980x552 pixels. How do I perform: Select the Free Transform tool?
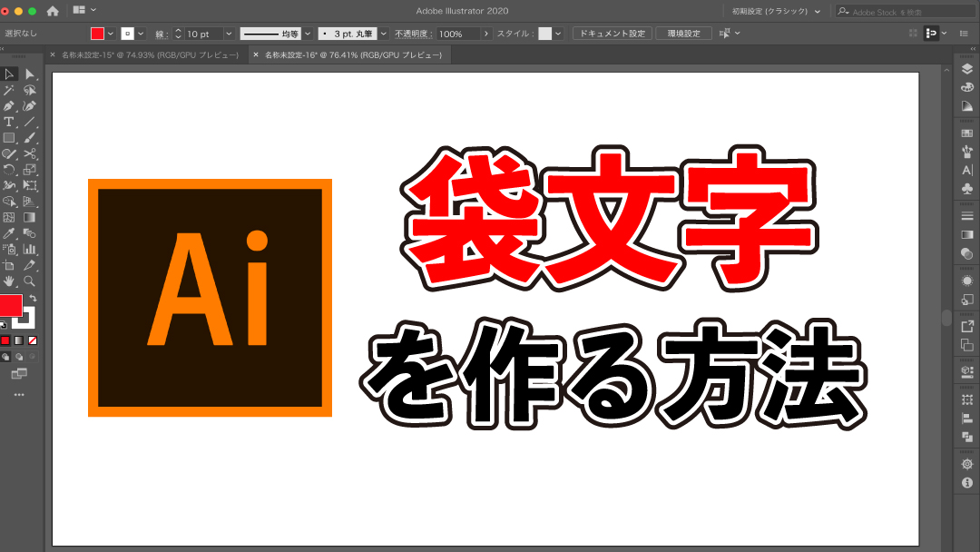pos(29,186)
